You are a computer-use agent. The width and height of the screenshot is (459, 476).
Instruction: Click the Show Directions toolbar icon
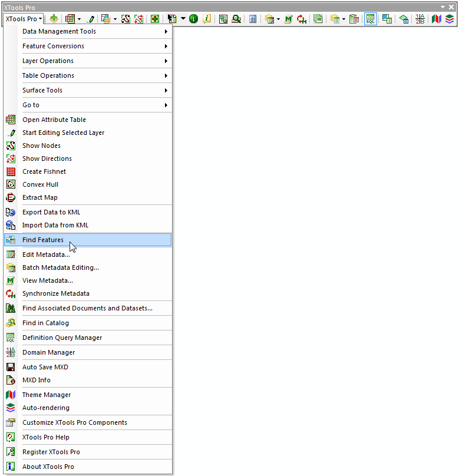click(x=138, y=19)
